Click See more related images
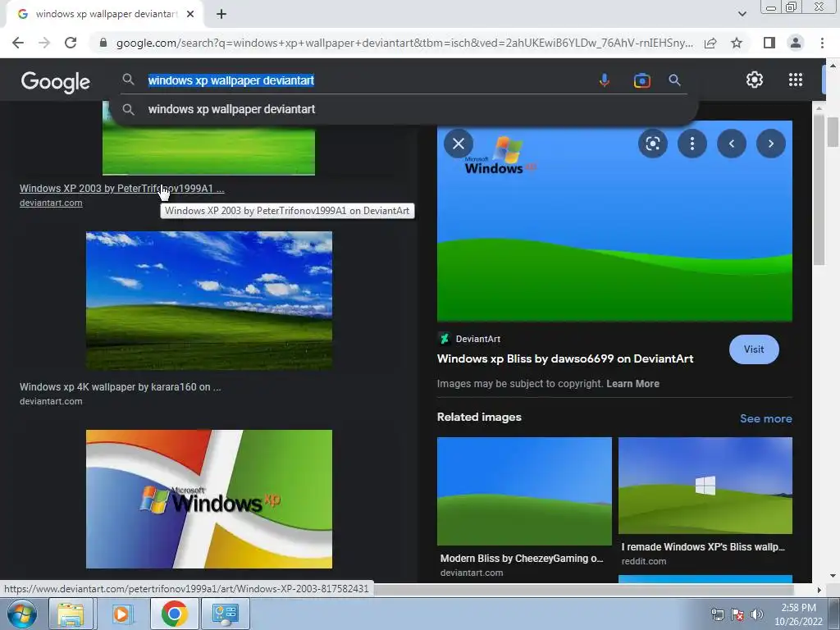 click(x=765, y=418)
